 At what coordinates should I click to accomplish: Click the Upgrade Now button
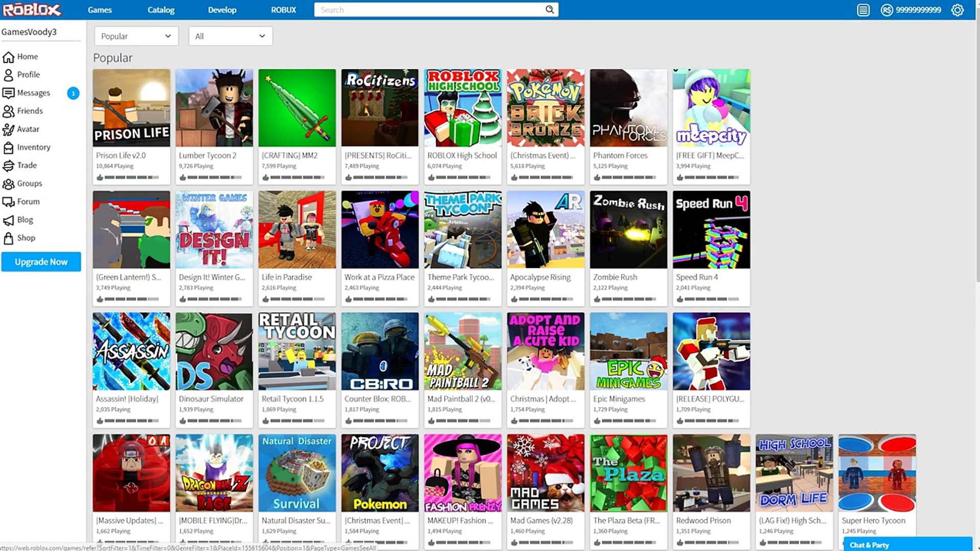(41, 262)
